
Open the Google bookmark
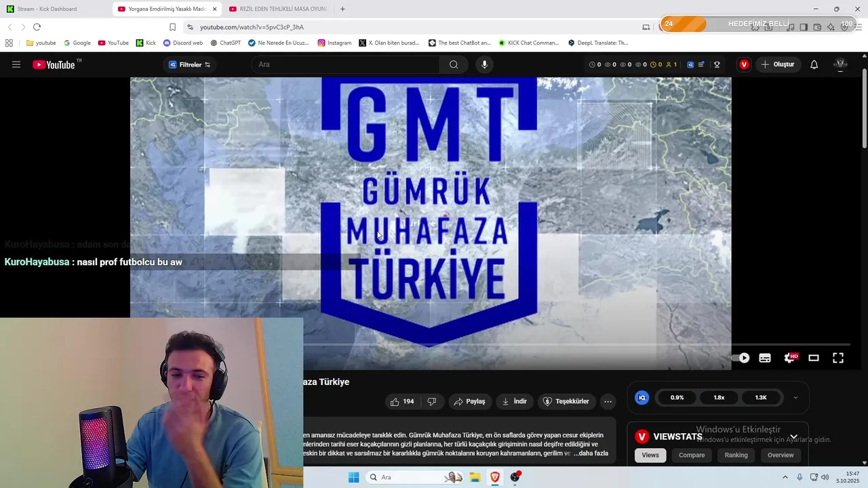coord(77,43)
